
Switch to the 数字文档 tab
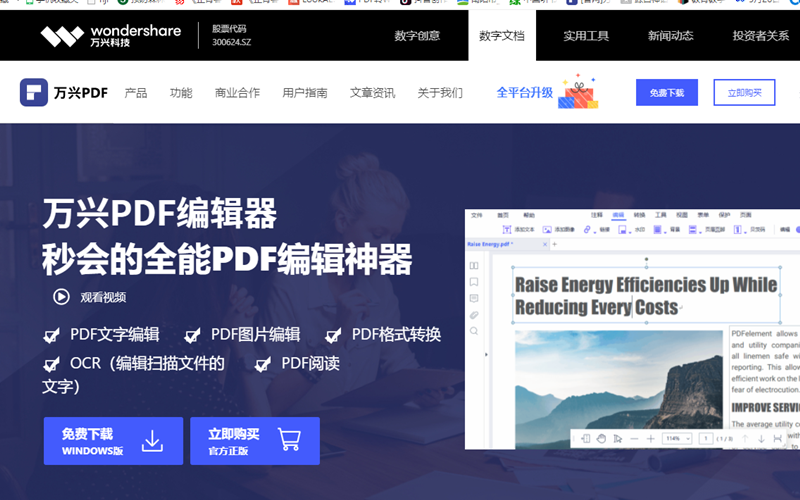(502, 36)
